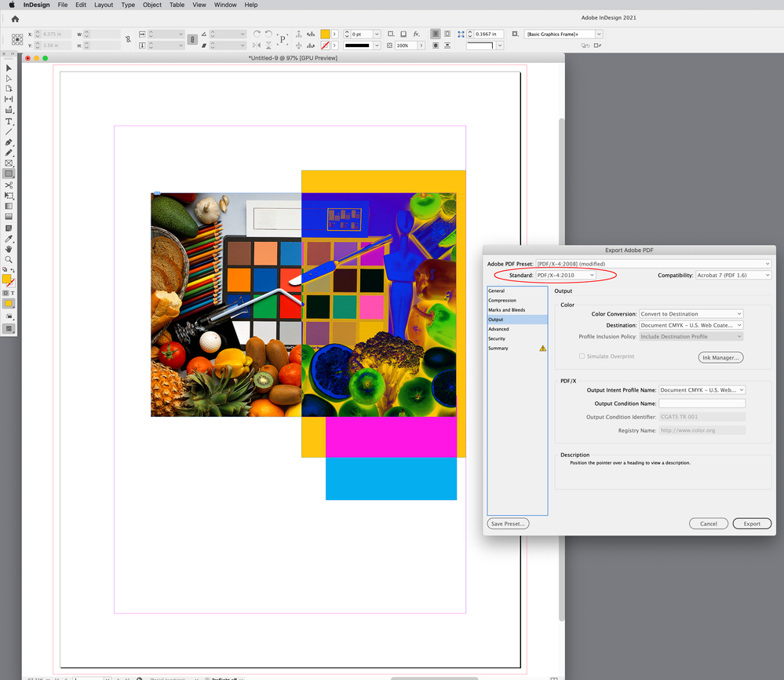This screenshot has height=680, width=784.
Task: Switch to Marks and Bleeds section
Action: pyautogui.click(x=506, y=310)
